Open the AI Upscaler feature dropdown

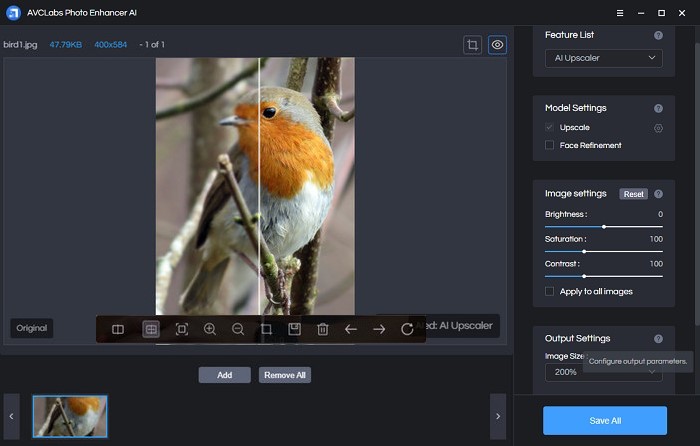click(x=603, y=58)
